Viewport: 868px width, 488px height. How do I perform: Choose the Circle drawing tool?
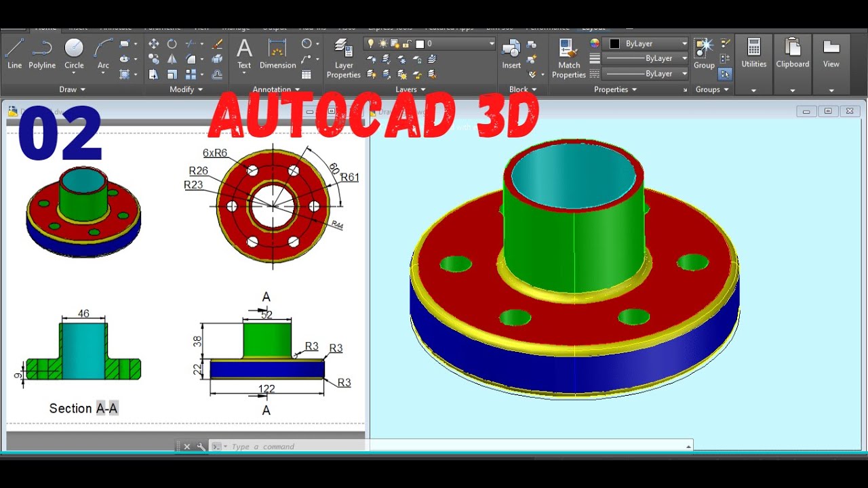(x=74, y=54)
